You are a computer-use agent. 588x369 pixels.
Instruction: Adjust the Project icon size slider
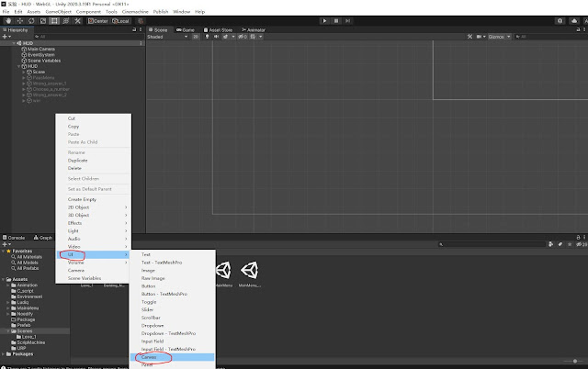point(574,361)
